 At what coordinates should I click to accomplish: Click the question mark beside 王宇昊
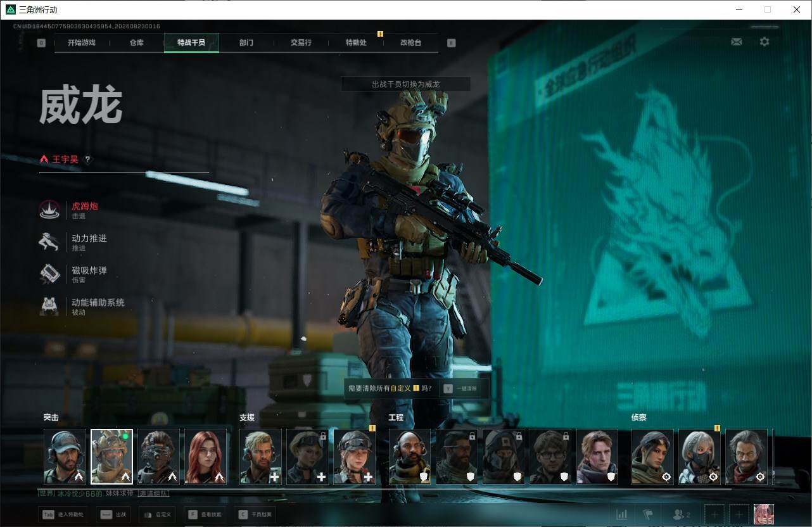point(87,160)
